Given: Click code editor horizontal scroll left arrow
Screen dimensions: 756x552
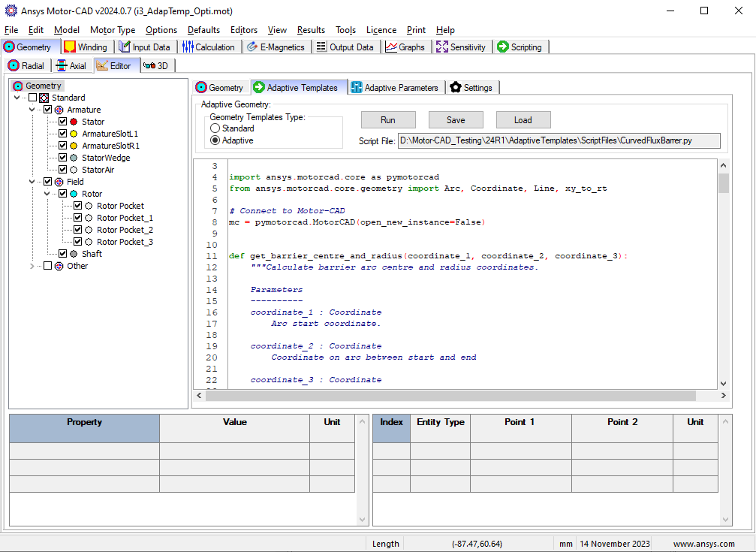Looking at the screenshot, I should pyautogui.click(x=199, y=396).
